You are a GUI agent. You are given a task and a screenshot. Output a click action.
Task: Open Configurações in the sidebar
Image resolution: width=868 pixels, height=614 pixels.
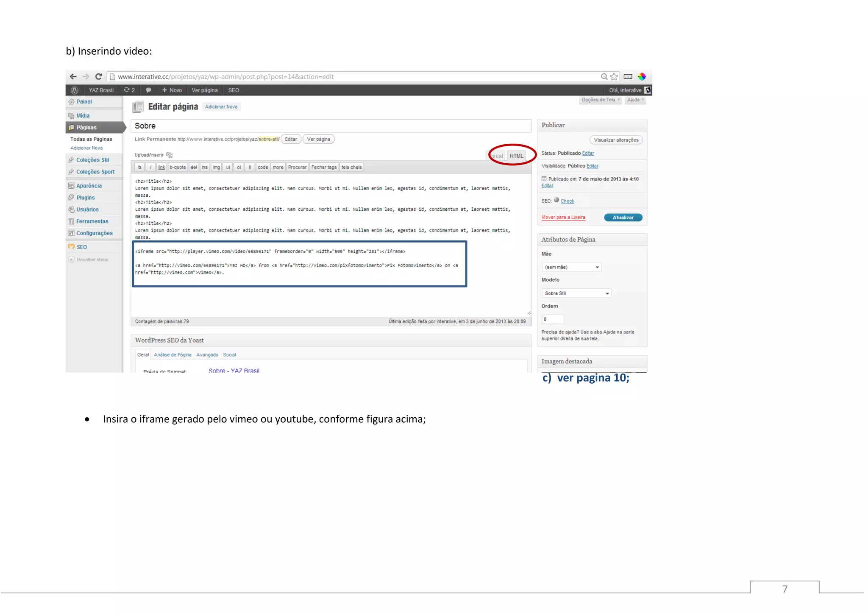[x=94, y=234]
